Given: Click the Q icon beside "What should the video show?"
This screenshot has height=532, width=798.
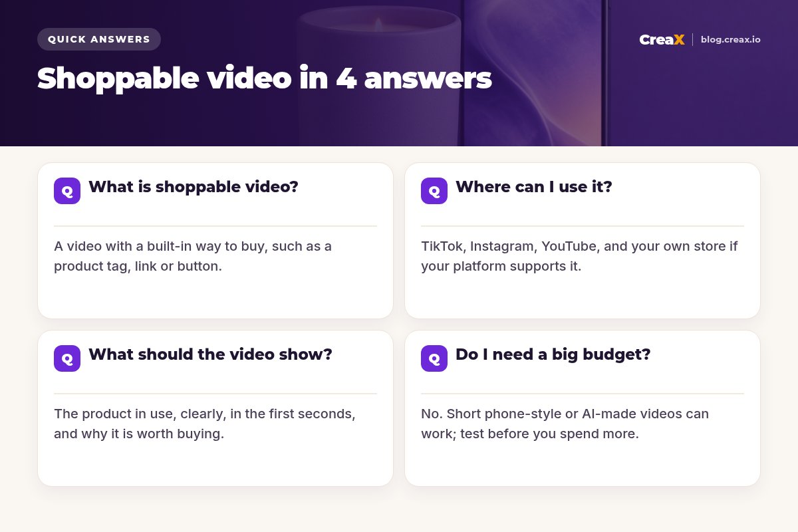Looking at the screenshot, I should (67, 358).
